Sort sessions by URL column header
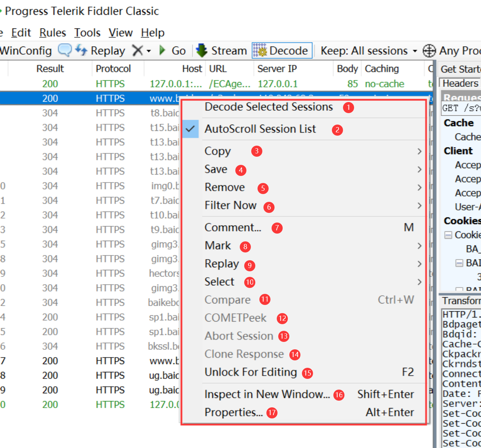 pyautogui.click(x=229, y=69)
